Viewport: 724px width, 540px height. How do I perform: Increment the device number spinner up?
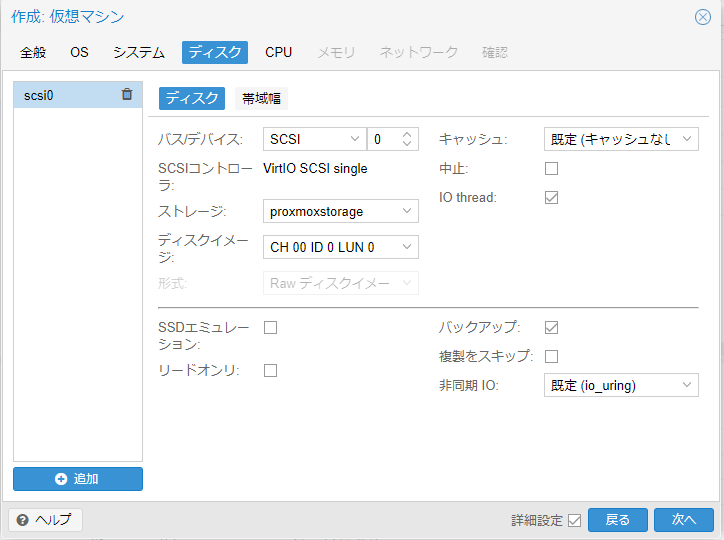[x=407, y=135]
